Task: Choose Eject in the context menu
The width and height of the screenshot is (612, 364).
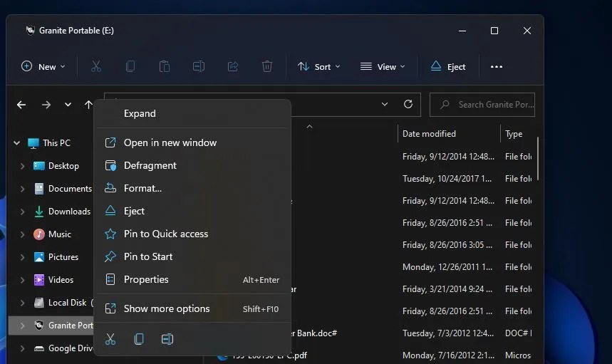Action: [x=192, y=211]
